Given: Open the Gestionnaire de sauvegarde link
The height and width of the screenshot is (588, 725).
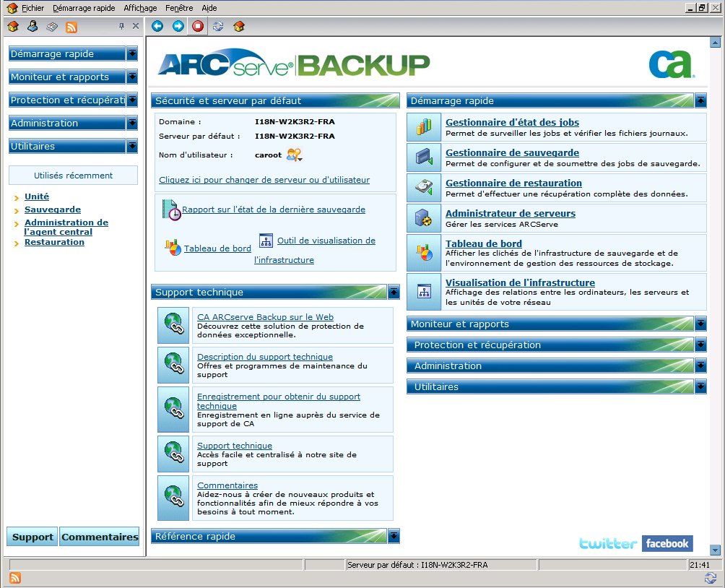Looking at the screenshot, I should point(512,153).
